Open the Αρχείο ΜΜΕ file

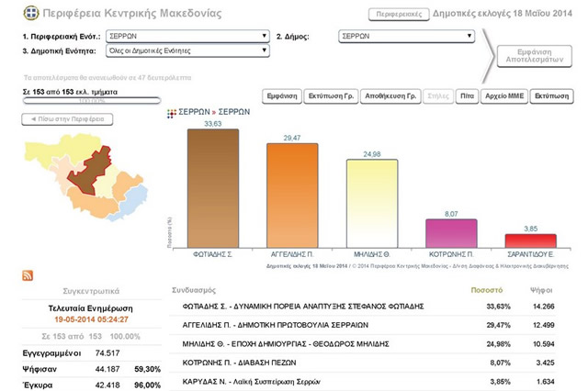(x=504, y=95)
